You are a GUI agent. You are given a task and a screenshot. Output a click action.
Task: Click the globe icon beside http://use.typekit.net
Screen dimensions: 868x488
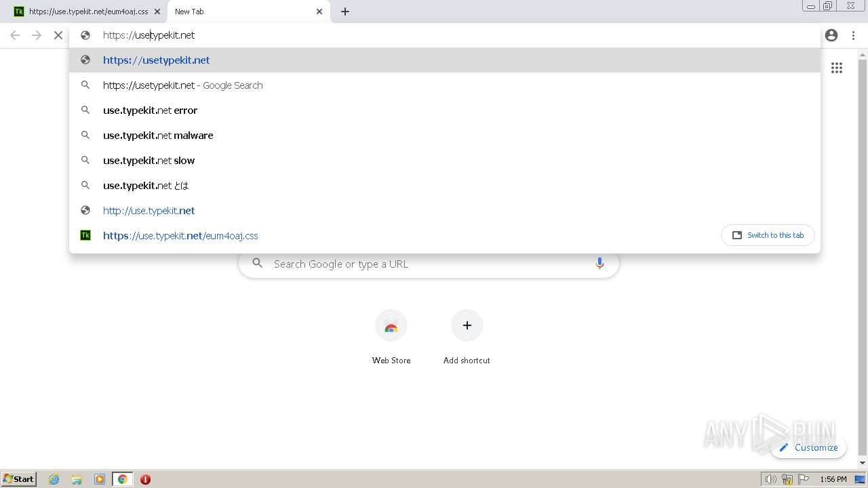tap(85, 211)
